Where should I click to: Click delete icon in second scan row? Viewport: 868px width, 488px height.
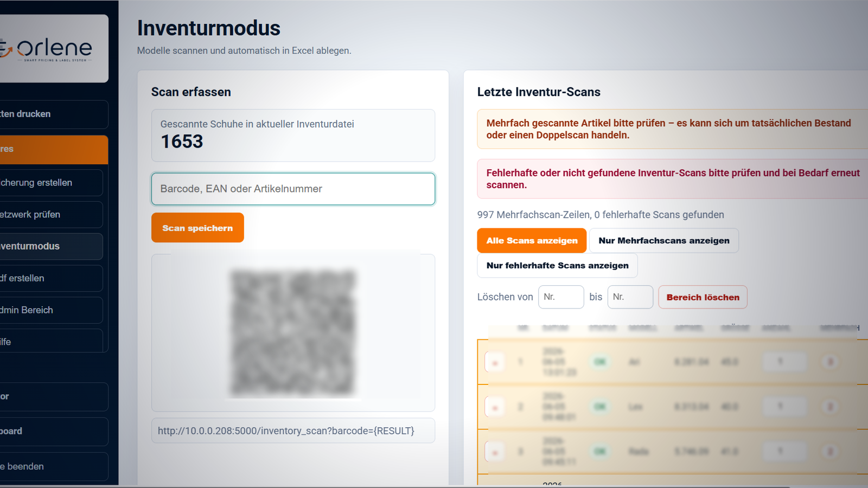(495, 407)
